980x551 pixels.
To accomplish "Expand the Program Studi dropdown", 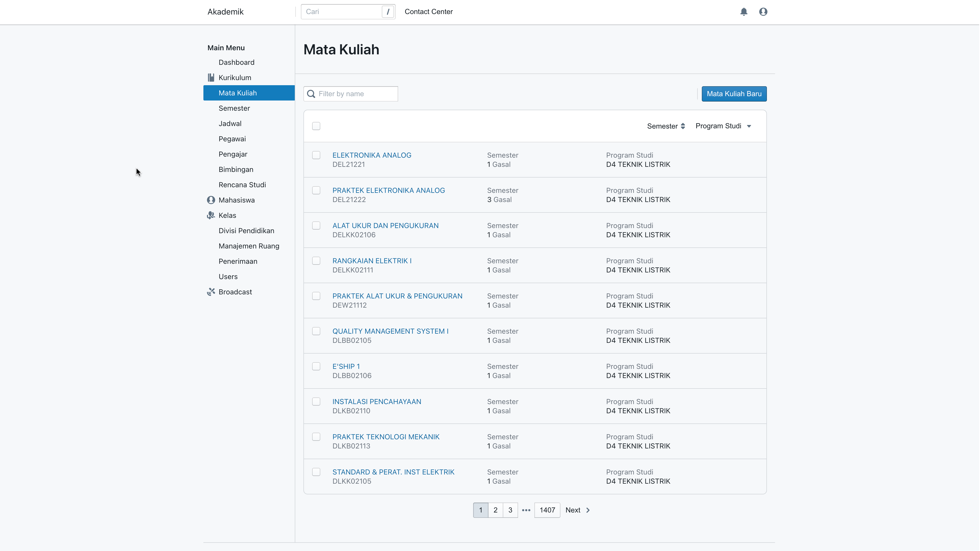I will point(749,126).
